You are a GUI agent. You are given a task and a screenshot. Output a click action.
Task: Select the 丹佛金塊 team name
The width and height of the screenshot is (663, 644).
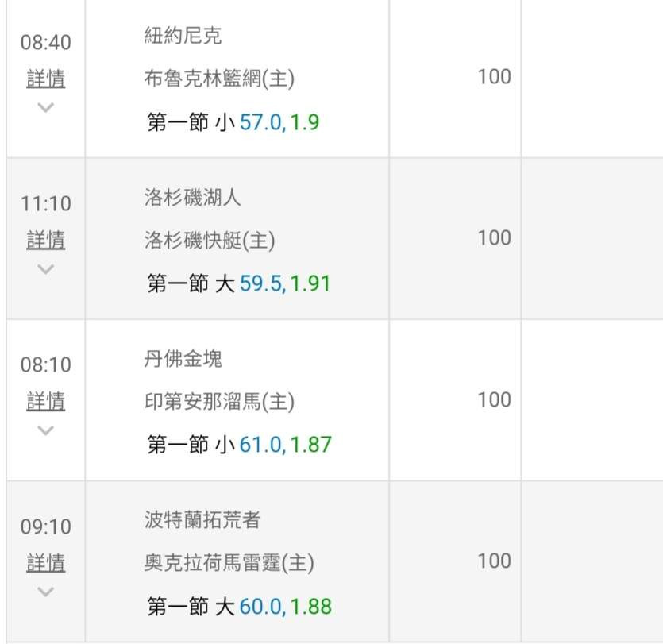pos(183,358)
